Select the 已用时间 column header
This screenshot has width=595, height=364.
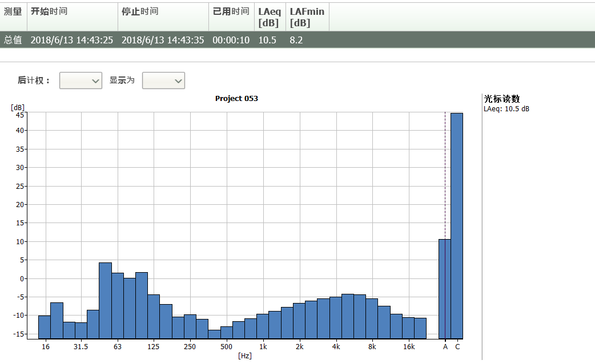pos(231,12)
